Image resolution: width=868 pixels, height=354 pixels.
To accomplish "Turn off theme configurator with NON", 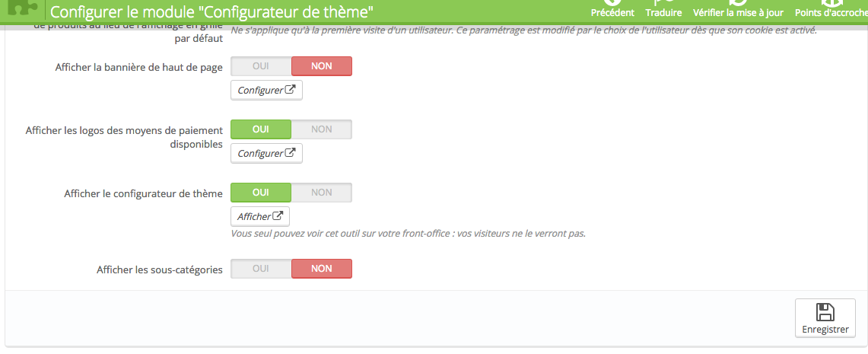I will click(322, 193).
